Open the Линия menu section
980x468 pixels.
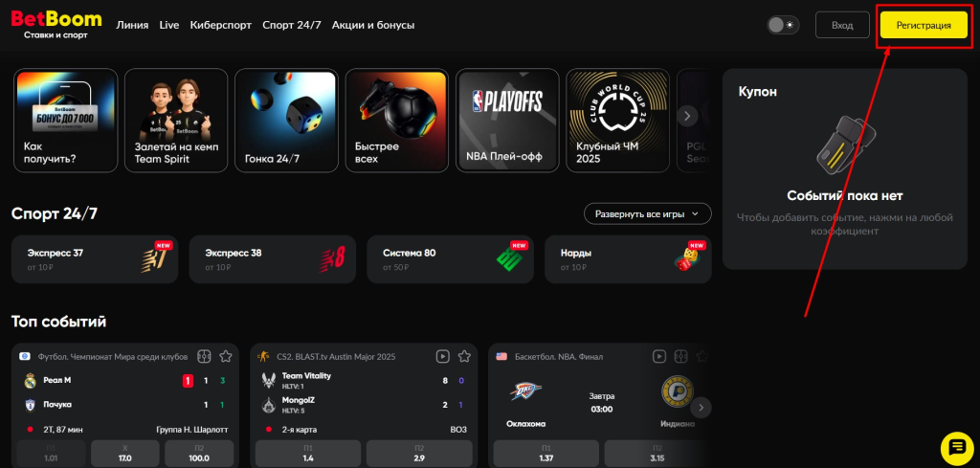pos(132,25)
